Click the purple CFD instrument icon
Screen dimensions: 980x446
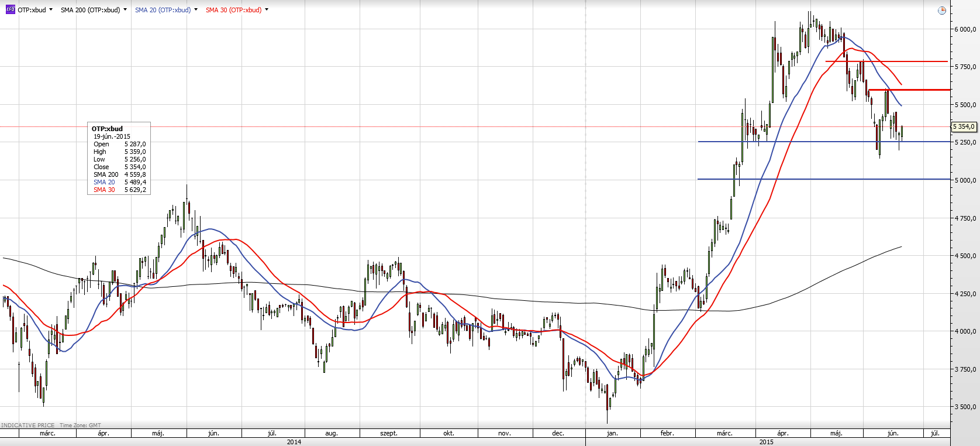(x=10, y=10)
